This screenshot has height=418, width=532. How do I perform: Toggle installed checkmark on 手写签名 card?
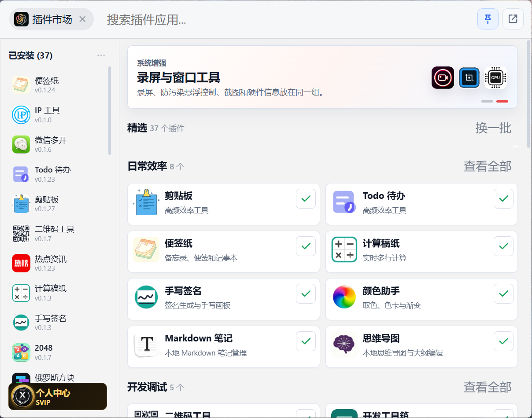pos(306,294)
